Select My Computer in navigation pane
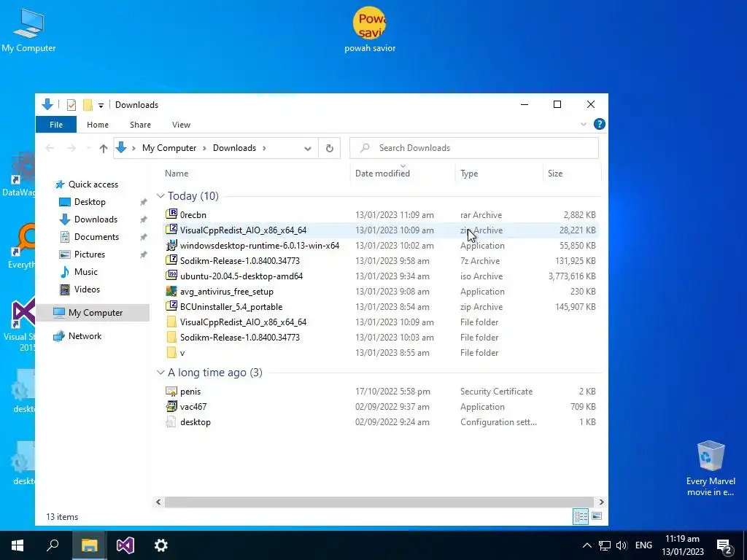 [93, 313]
